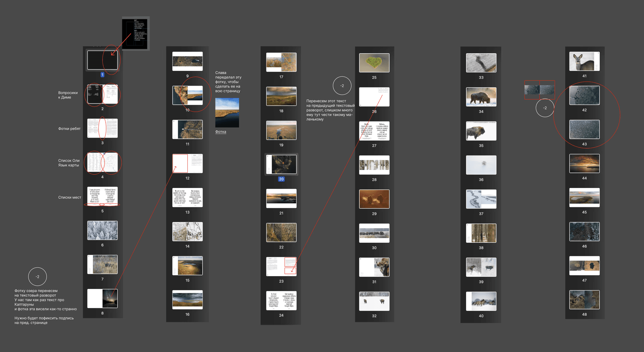Click the sunset spread on page 44
644x352 pixels.
[584, 163]
